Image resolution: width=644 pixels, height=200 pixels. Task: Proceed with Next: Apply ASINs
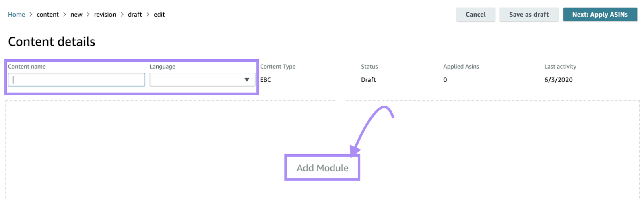coord(600,15)
